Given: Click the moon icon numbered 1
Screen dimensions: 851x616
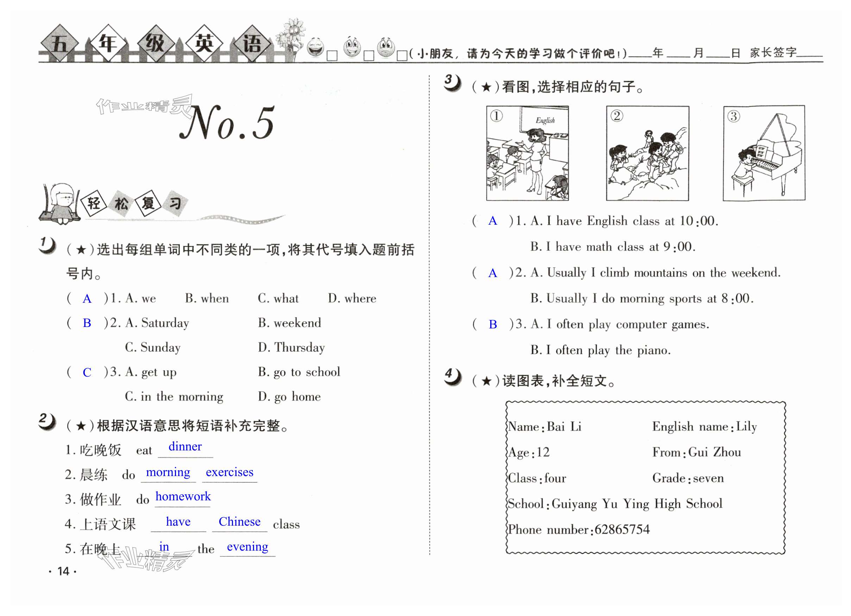Looking at the screenshot, I should click(47, 245).
